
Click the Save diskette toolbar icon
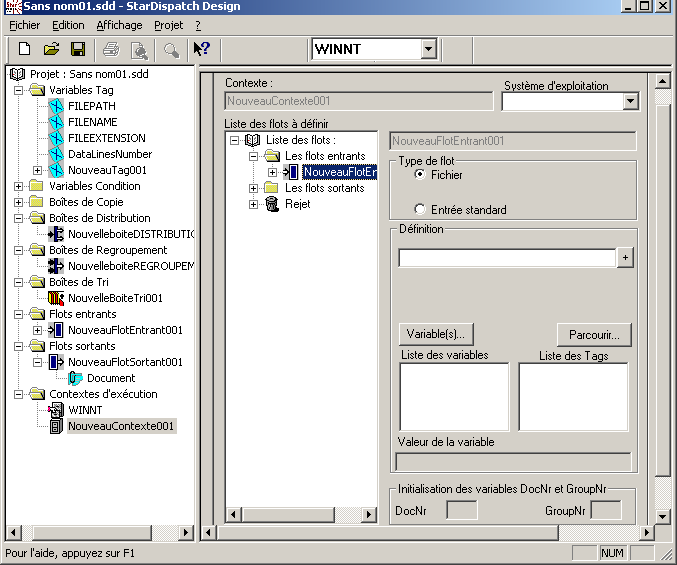[x=77, y=49]
